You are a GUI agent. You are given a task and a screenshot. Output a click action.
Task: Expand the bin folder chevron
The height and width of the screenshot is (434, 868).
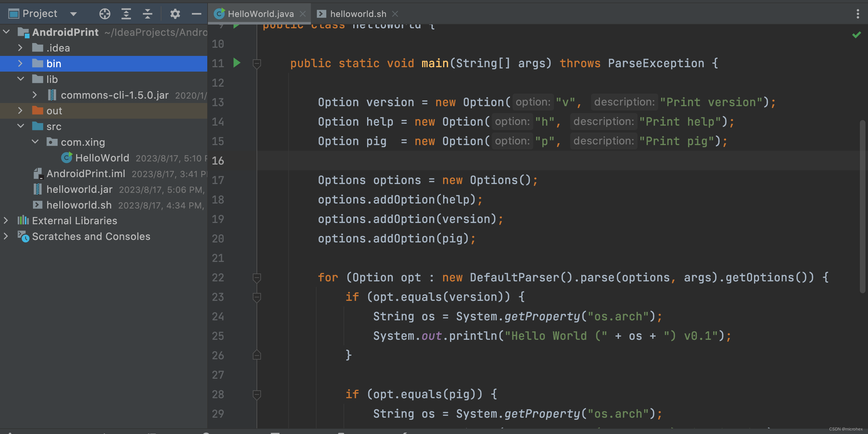20,63
